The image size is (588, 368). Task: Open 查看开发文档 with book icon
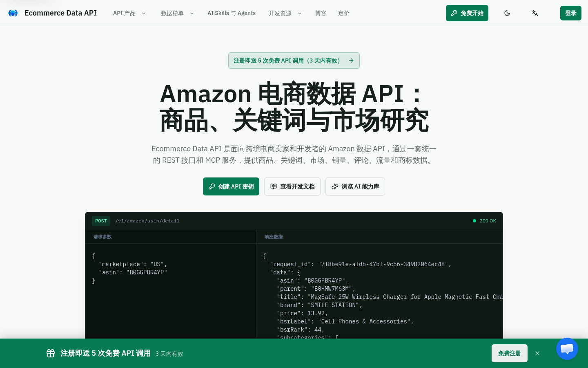coord(292,186)
